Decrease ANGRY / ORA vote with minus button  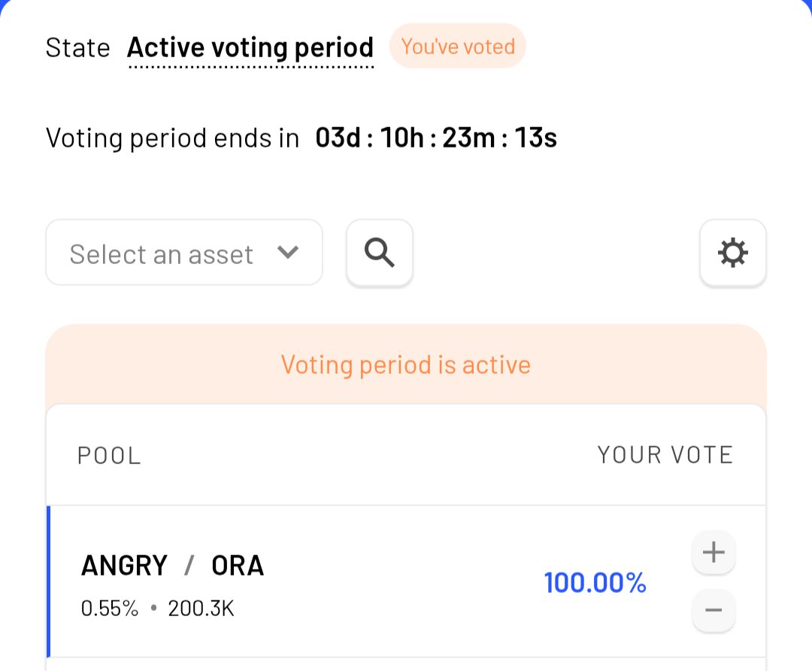coord(713,610)
